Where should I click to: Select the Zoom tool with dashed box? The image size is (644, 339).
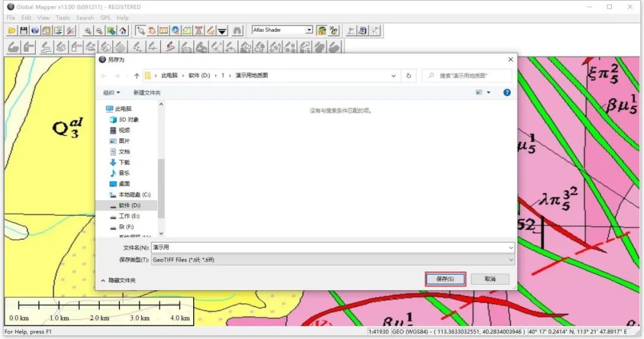141,30
